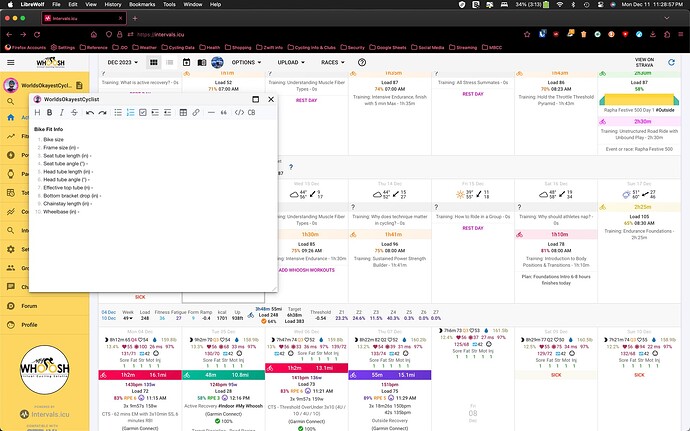Insert a horizontal line in the notes editor

point(211,113)
